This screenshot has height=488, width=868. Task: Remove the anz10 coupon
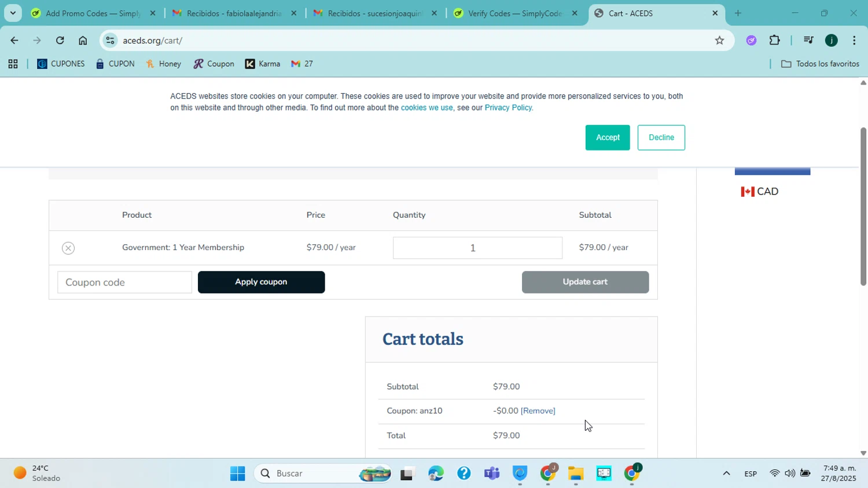pos(538,411)
